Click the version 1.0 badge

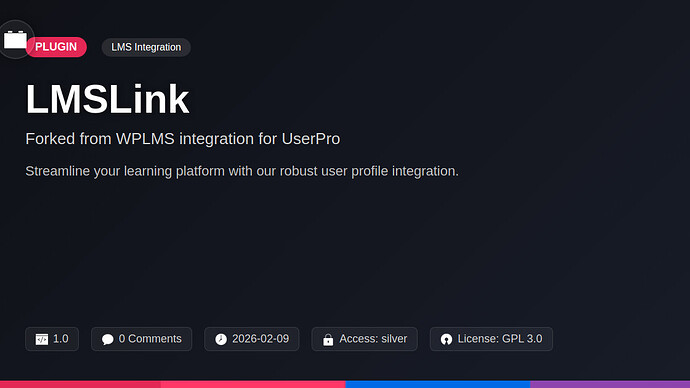(x=52, y=339)
